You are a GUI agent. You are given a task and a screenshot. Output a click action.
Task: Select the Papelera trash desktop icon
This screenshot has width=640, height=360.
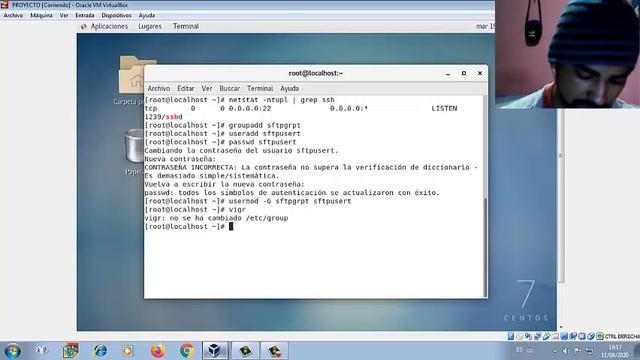(135, 151)
